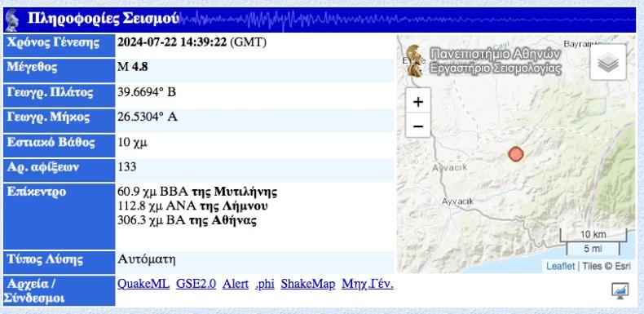Click the red epicenter marker
644x314 pixels.
coord(515,154)
